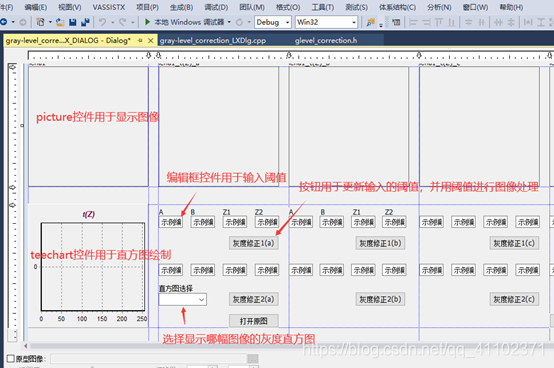Click the test dialog toolbar icon

click(396, 22)
